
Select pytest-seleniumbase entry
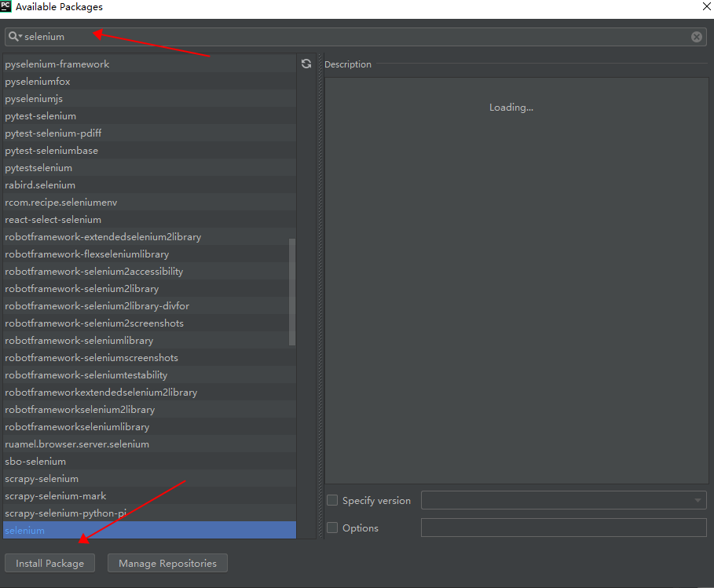149,151
